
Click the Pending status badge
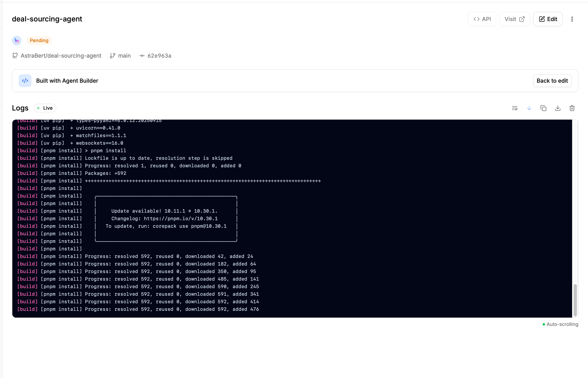pyautogui.click(x=39, y=41)
